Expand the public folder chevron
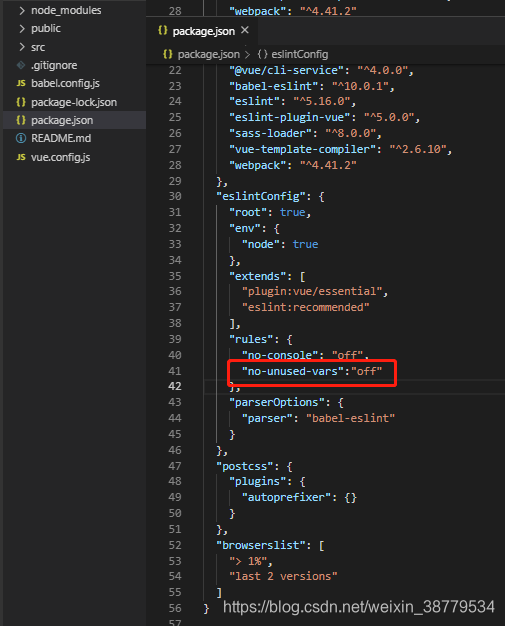The image size is (505, 626). tap(22, 29)
